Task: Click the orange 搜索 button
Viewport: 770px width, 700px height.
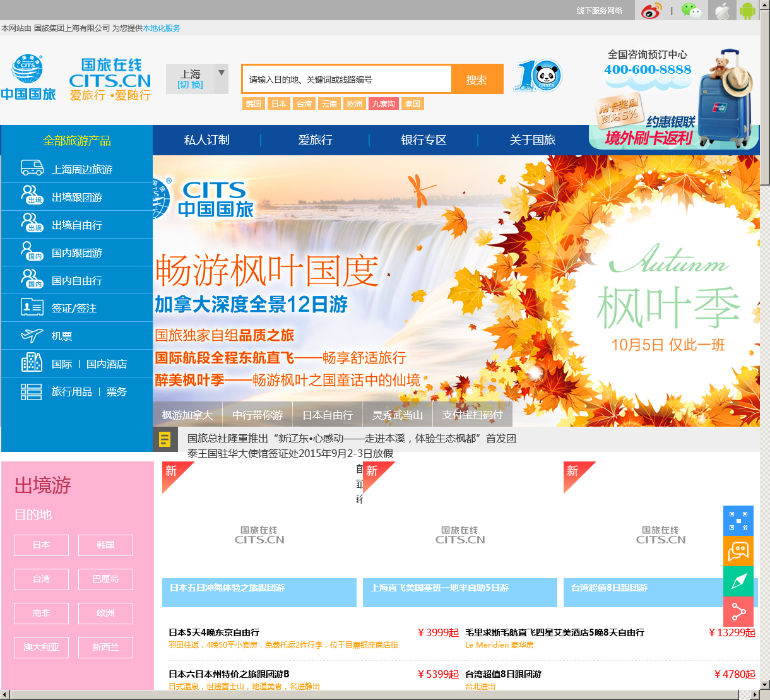Action: 477,80
